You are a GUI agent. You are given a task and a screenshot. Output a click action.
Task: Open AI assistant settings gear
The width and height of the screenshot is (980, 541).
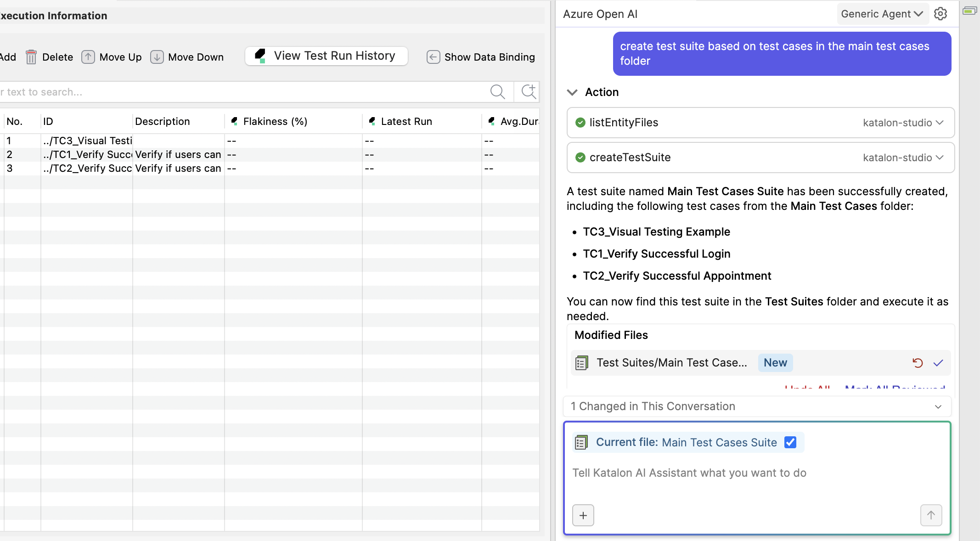[x=941, y=14]
